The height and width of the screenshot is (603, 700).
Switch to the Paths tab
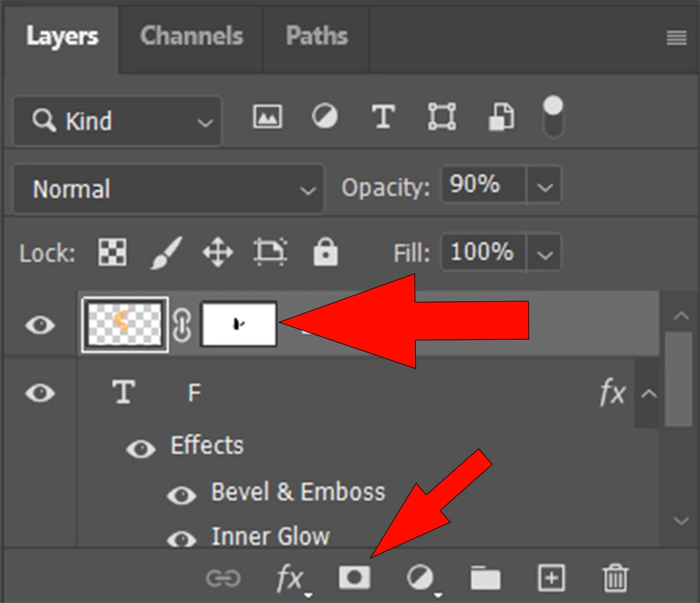pos(316,36)
